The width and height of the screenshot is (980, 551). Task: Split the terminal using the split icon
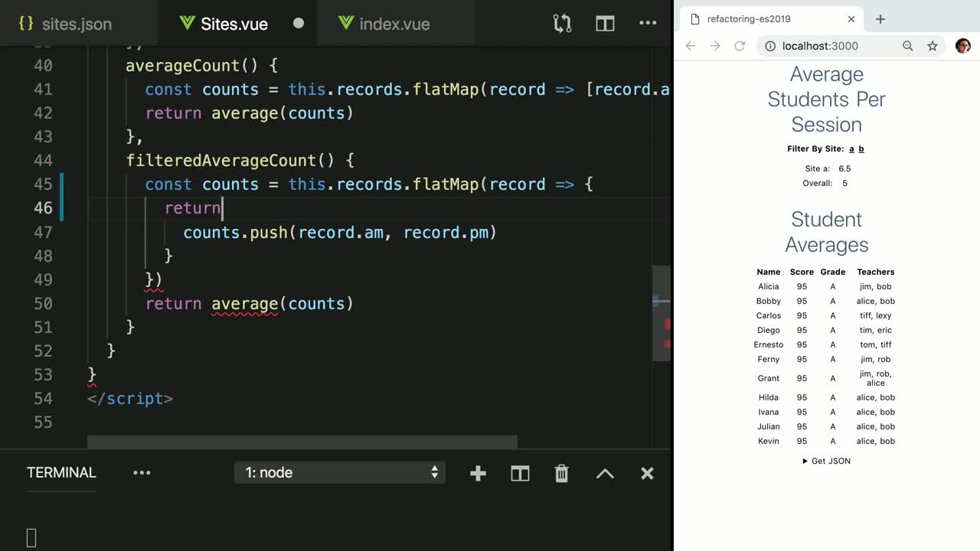[x=520, y=473]
